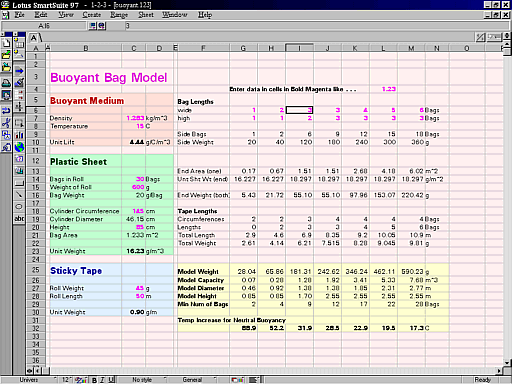Open the Create menu
512x384 pixels.
point(92,15)
